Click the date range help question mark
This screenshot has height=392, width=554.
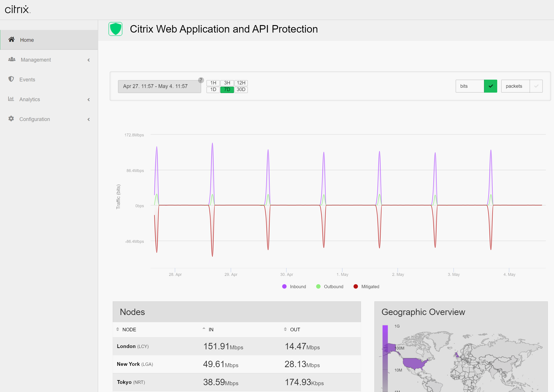pos(201,80)
